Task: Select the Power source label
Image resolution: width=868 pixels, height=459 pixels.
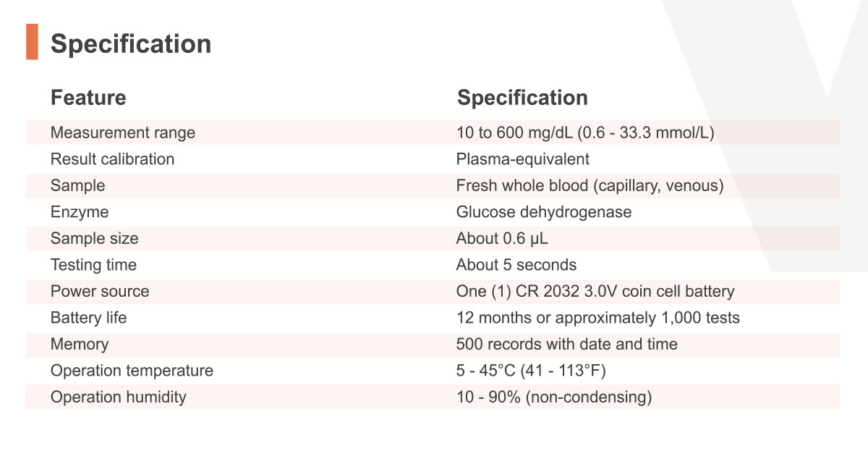Action: click(100, 292)
